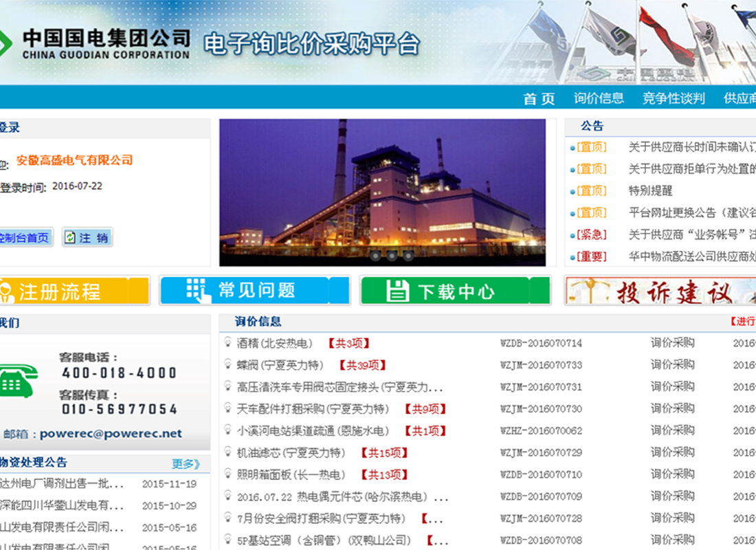The image size is (756, 550).
Task: Click the refresh icon on 注销 button
Action: coord(70,237)
